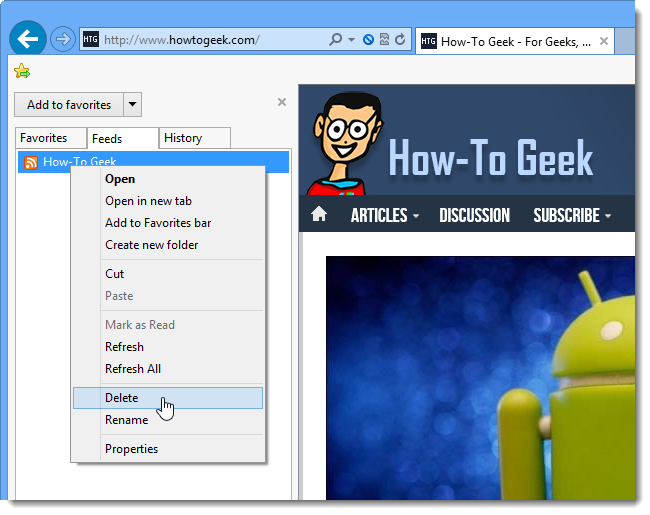Image resolution: width=650 pixels, height=515 pixels.
Task: Switch to the History tab
Action: (x=194, y=138)
